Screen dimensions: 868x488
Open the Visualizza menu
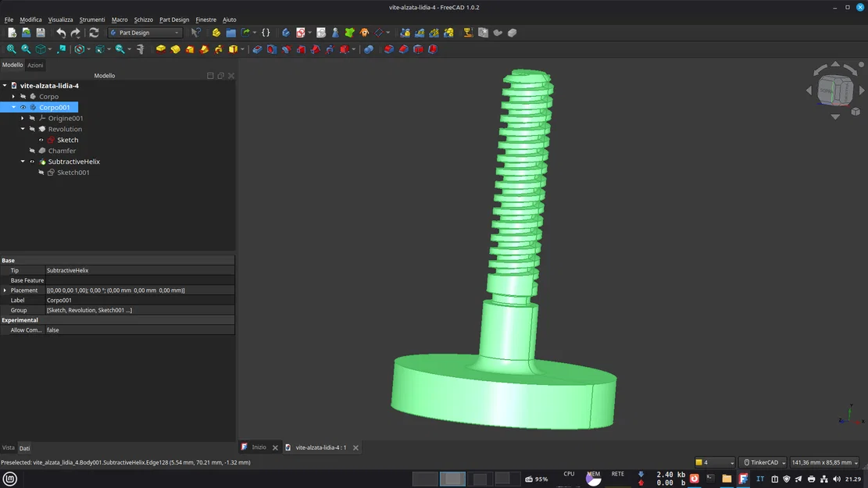pos(60,20)
